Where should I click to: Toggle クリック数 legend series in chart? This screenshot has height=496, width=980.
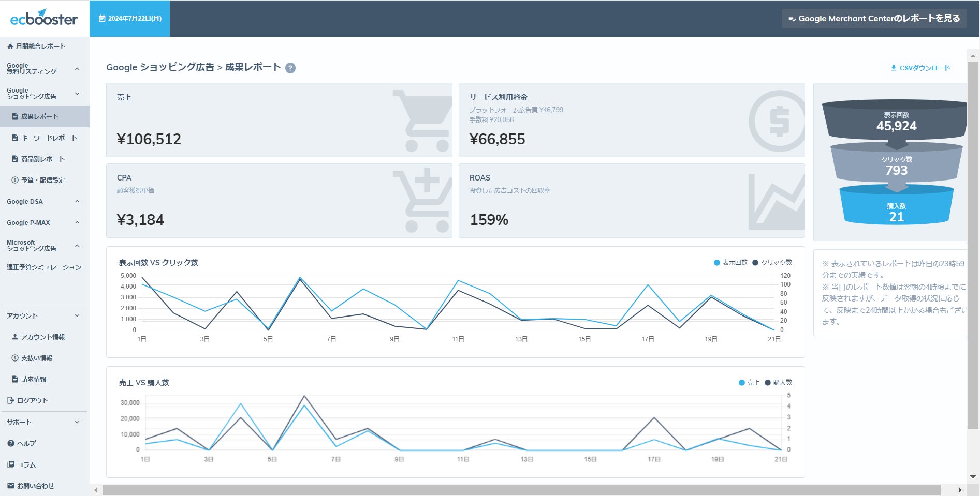click(x=772, y=263)
